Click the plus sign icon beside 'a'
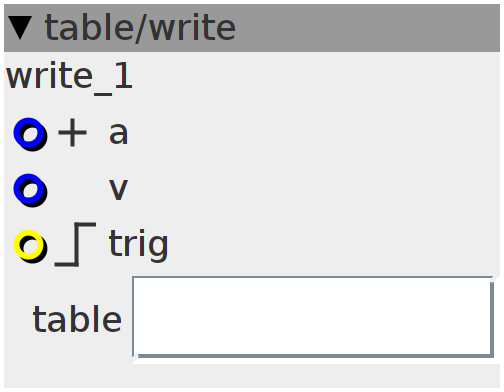This screenshot has height=392, width=504. [72, 133]
